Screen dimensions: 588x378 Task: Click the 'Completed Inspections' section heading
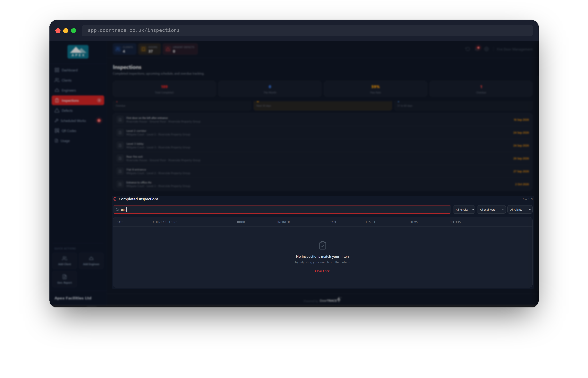[x=139, y=199]
